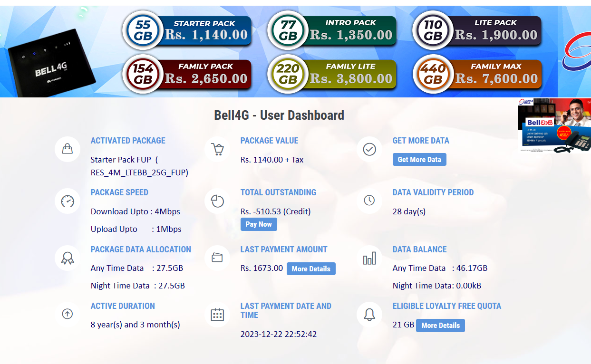The image size is (591, 364).
Task: Click the shopping cart icon beside Package Value
Action: [217, 149]
